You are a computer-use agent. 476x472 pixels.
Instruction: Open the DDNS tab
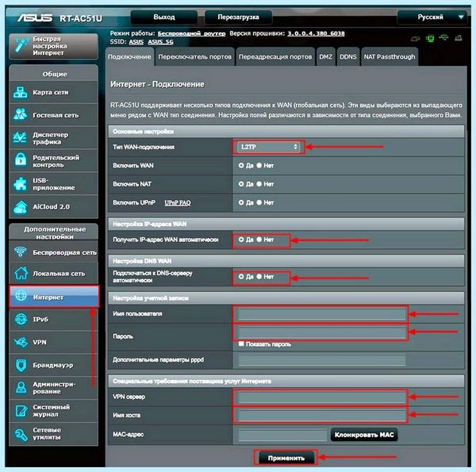348,57
